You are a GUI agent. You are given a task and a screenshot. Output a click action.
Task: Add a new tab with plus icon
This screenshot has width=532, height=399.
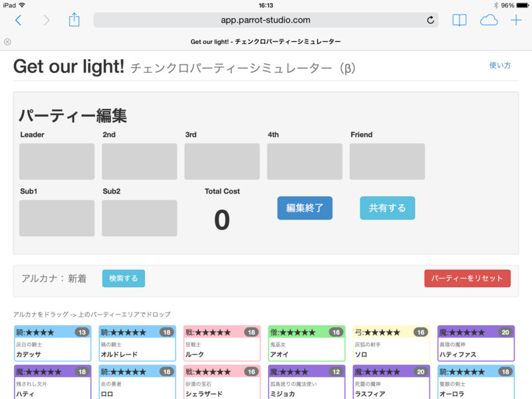tap(516, 21)
